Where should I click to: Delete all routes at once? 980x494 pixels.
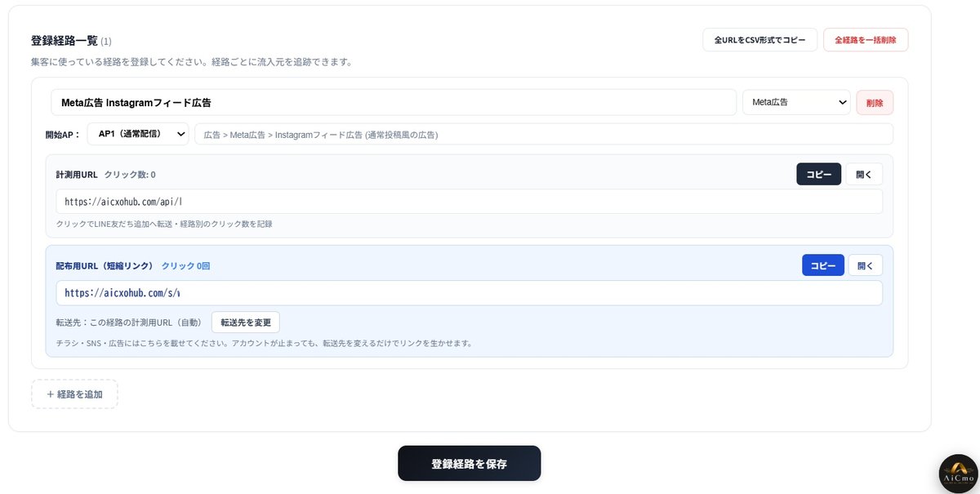coord(866,40)
